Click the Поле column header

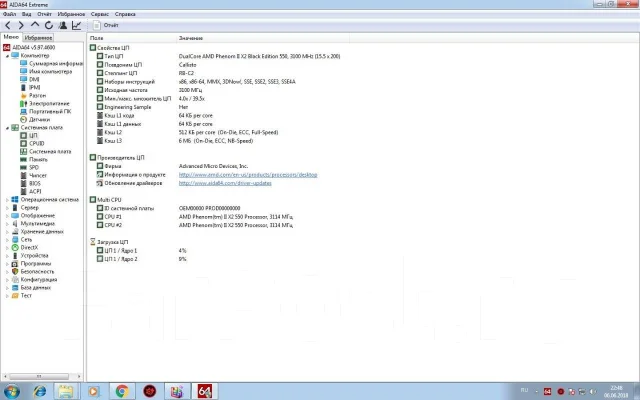[132, 38]
